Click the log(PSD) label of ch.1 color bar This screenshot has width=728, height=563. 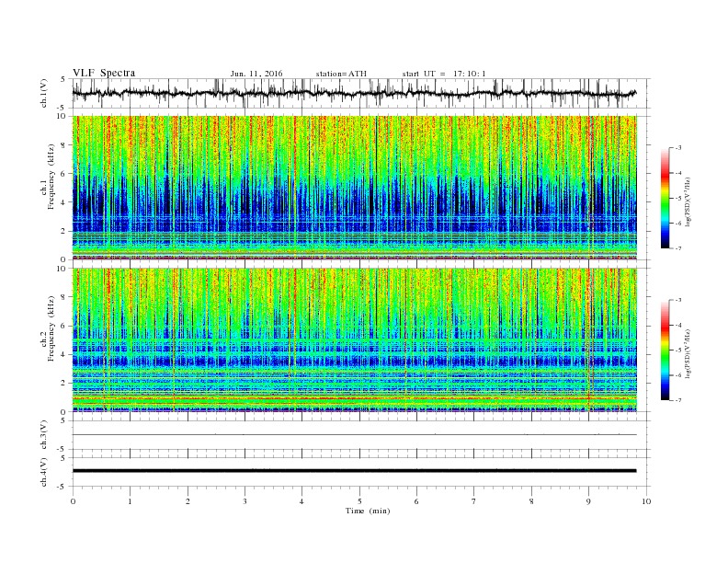688,202
